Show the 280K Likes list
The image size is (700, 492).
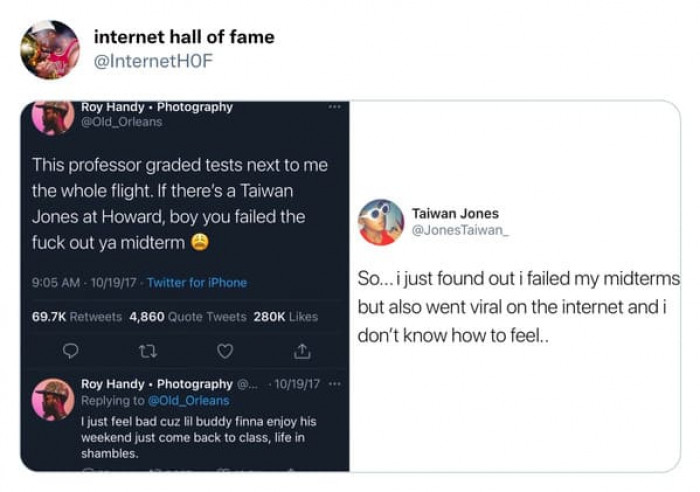tap(286, 316)
